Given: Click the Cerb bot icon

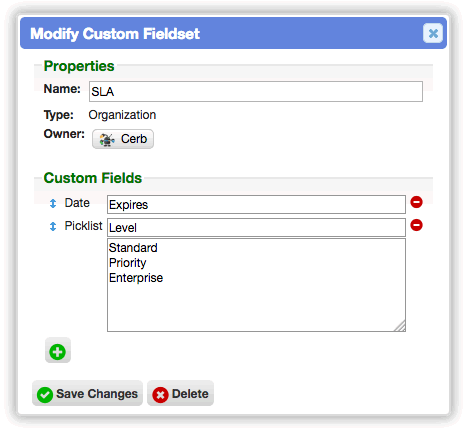Looking at the screenshot, I should pos(107,139).
